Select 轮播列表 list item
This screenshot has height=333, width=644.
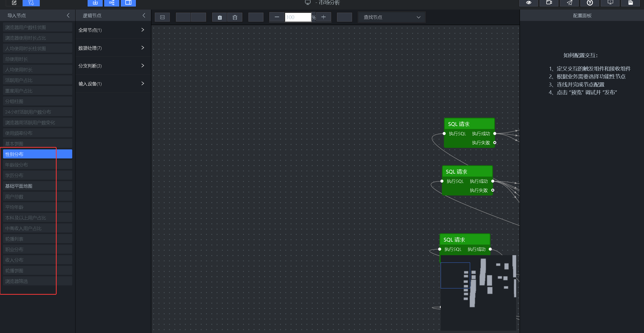[37, 239]
